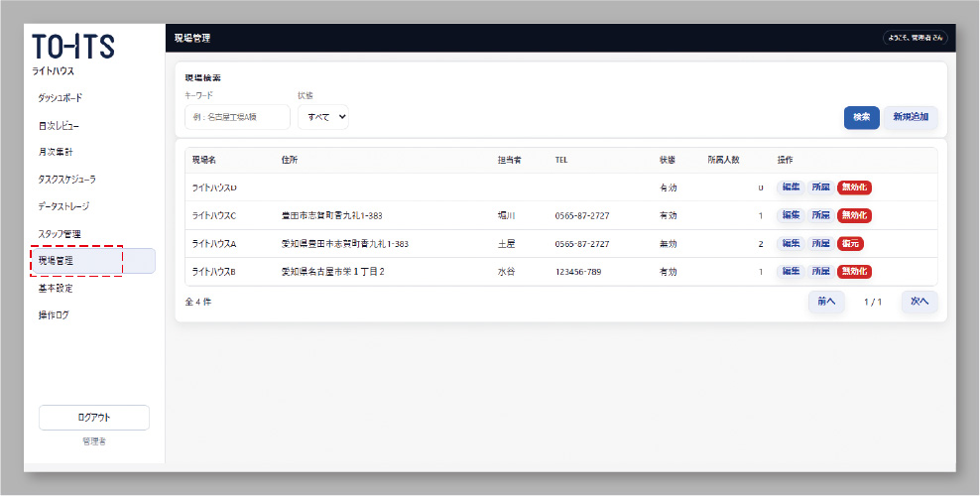Click 所属 for ライトハウスB
This screenshot has width=980, height=496.
point(820,271)
